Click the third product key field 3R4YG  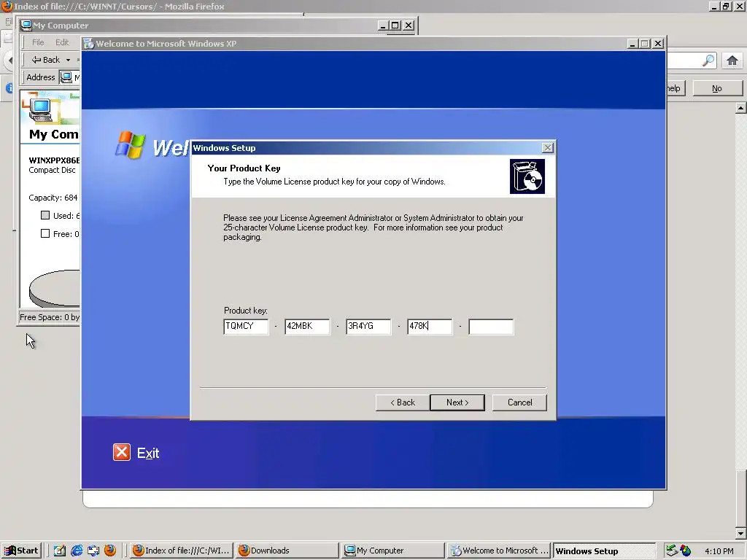click(x=368, y=327)
